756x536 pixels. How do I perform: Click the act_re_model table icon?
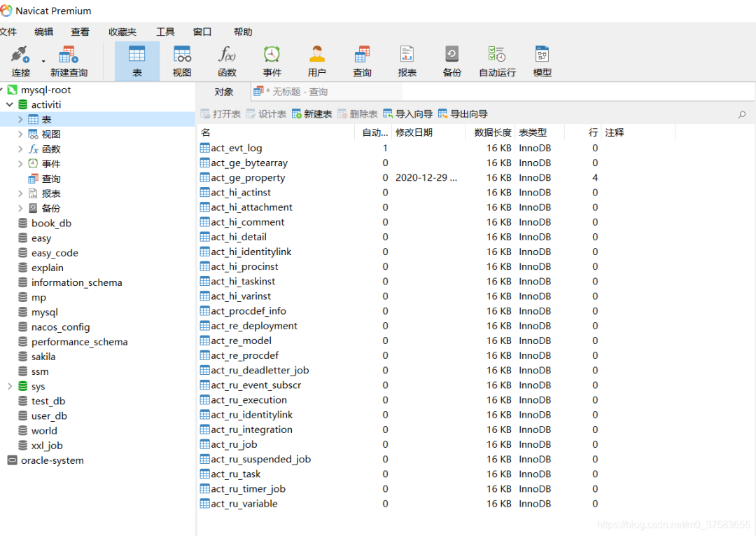coord(205,341)
